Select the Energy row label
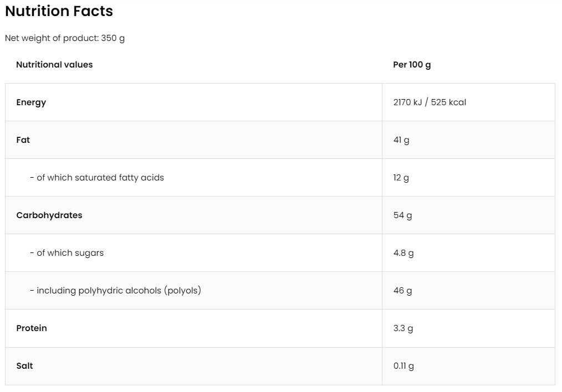 [31, 102]
